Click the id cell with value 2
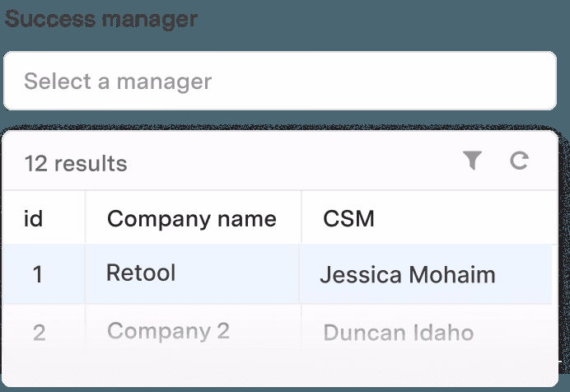Screen dimensions: 570x392 click(39, 333)
